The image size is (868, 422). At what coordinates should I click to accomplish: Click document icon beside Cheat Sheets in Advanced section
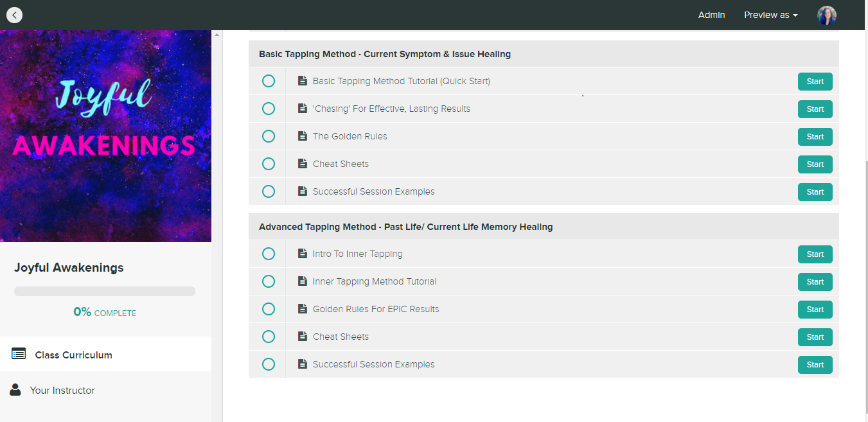coord(303,337)
